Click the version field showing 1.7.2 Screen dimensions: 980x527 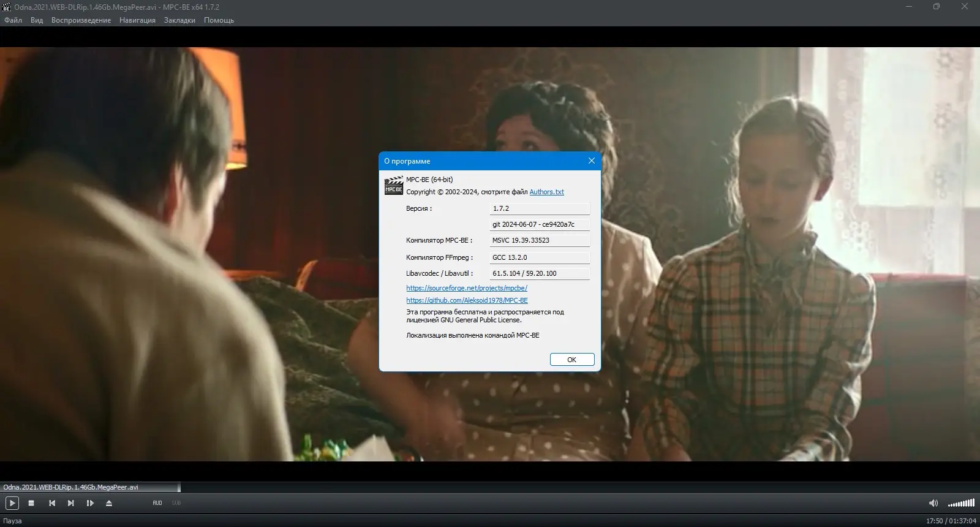click(540, 208)
